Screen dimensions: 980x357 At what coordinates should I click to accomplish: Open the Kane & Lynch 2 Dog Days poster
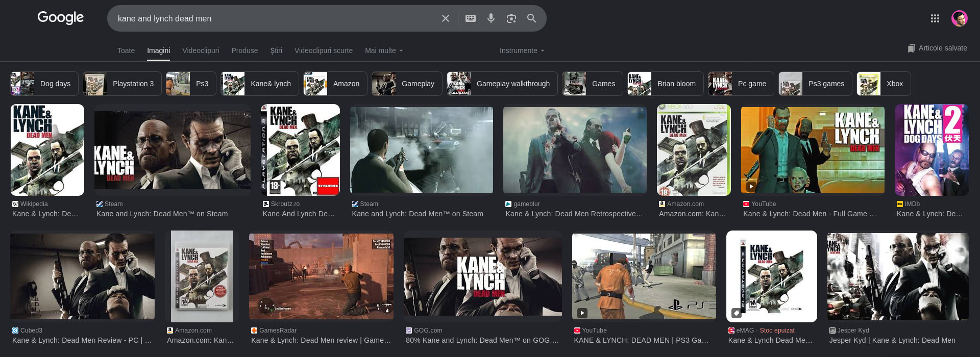pos(932,150)
